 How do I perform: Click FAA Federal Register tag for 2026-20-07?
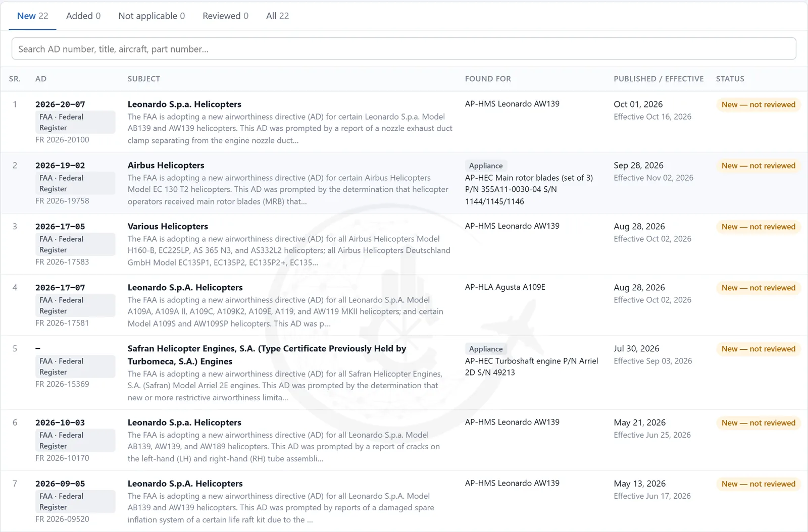coord(75,122)
